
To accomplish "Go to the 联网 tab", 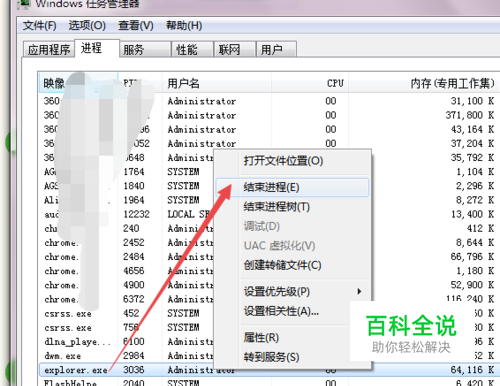I will (x=235, y=50).
